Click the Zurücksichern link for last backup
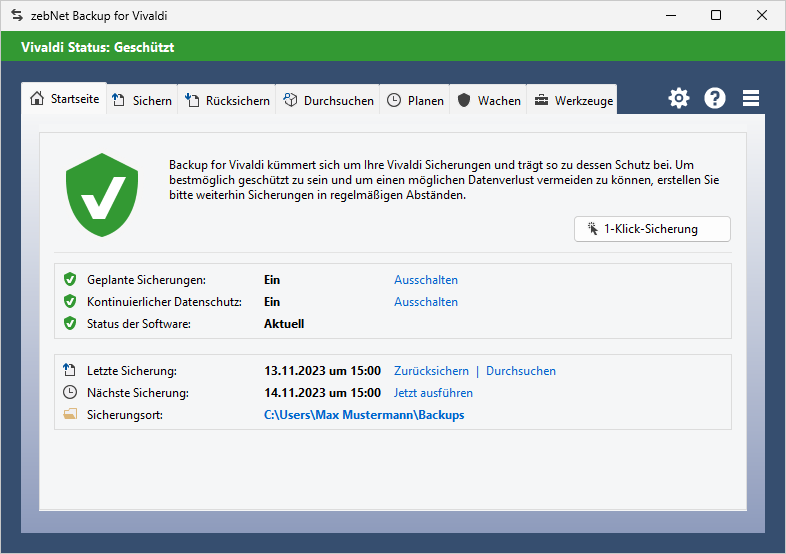 pos(431,371)
